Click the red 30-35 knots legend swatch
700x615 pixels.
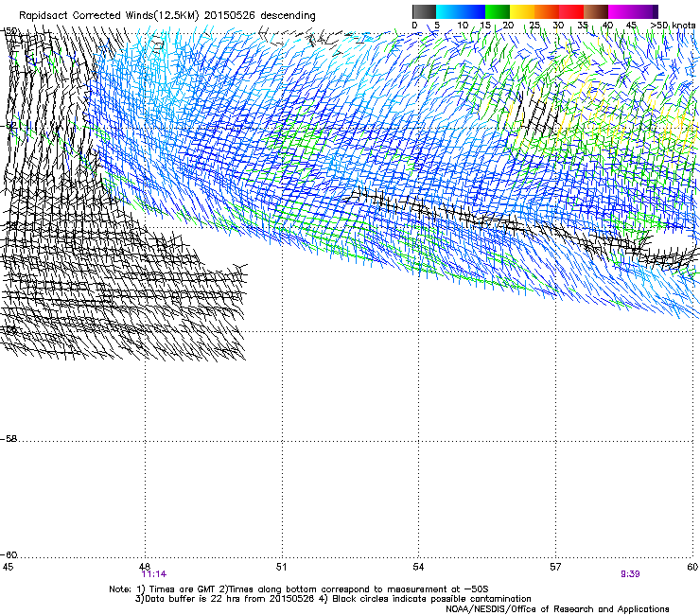571,11
